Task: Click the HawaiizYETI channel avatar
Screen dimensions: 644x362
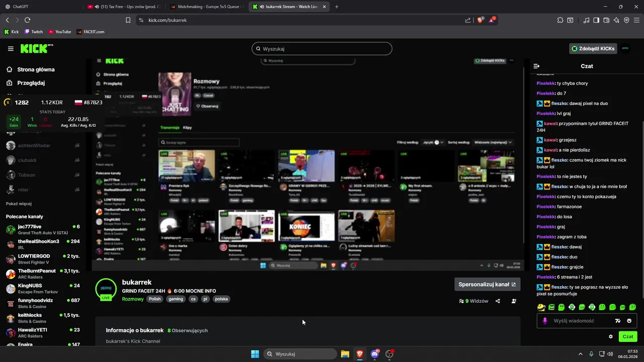Action: coord(11,333)
